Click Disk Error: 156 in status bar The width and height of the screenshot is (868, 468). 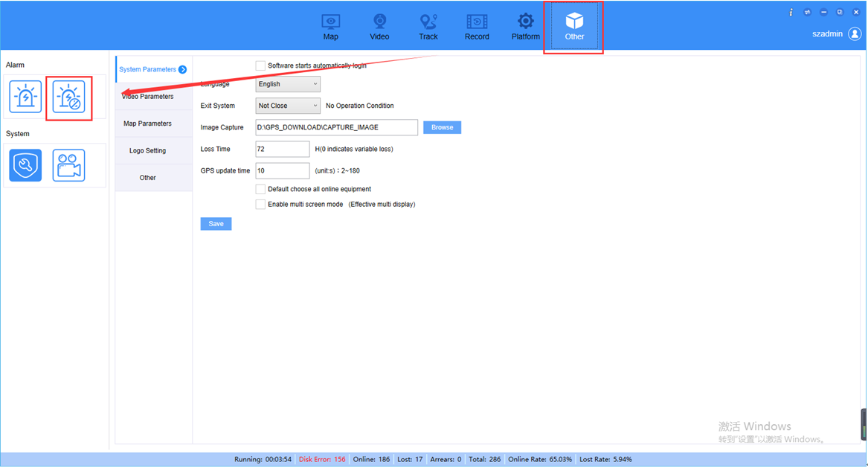(x=322, y=460)
